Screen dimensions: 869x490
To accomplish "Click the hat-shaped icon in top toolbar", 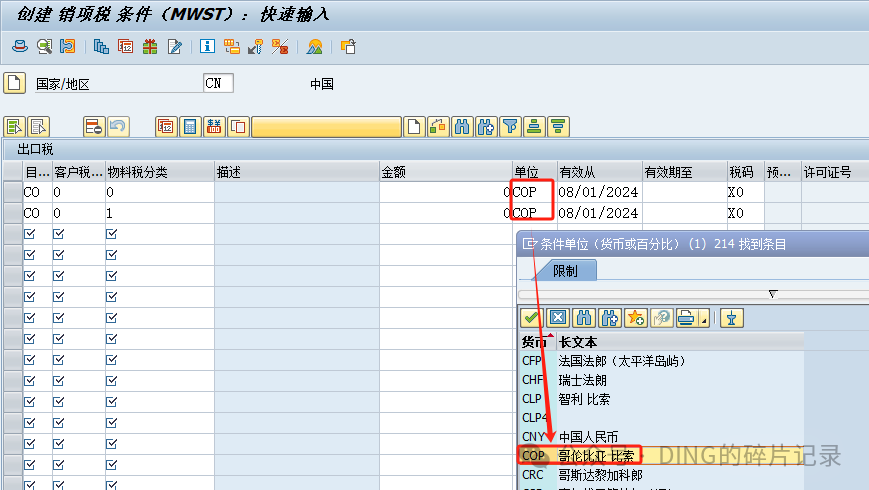I will coord(20,47).
